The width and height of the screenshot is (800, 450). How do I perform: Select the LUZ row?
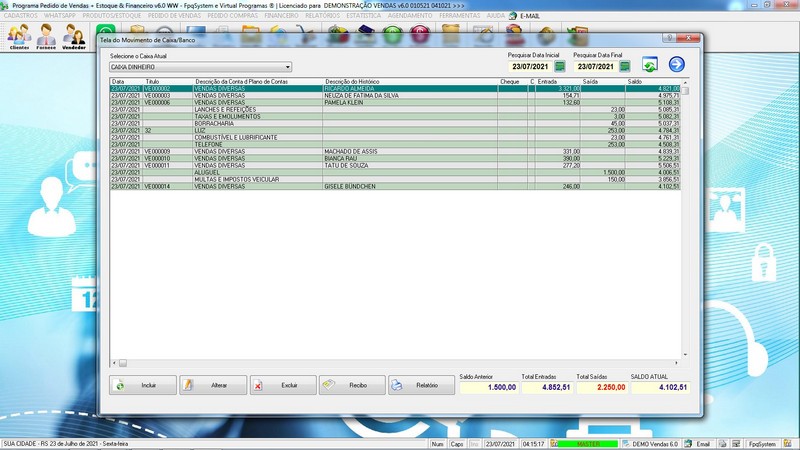395,131
